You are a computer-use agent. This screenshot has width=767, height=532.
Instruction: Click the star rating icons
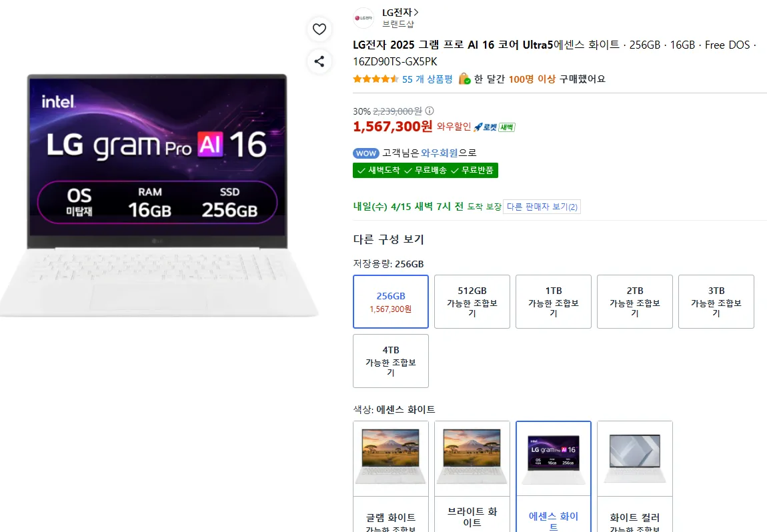[375, 79]
